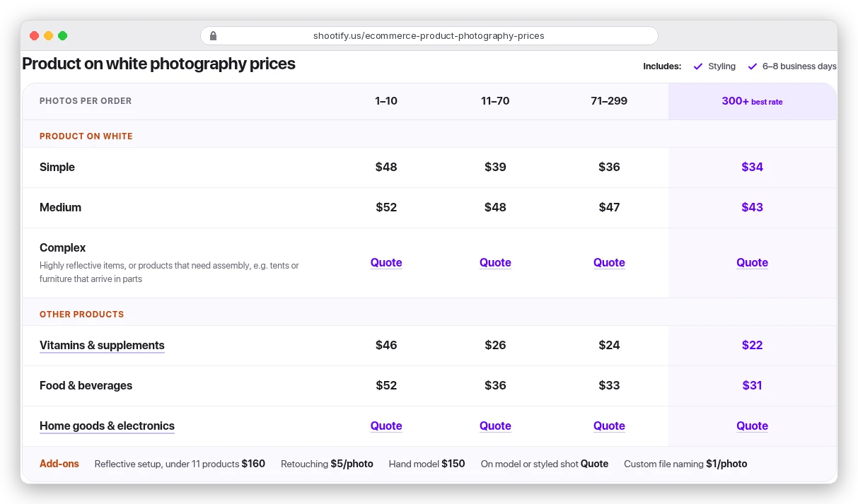Open Complex Quote link under 300+ column
Screen dimensions: 858x504
coord(752,262)
